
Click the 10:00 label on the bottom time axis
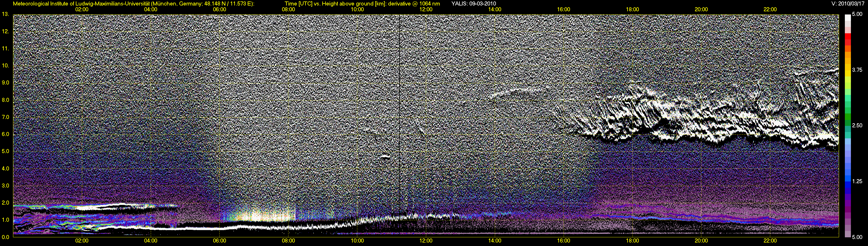click(x=357, y=241)
